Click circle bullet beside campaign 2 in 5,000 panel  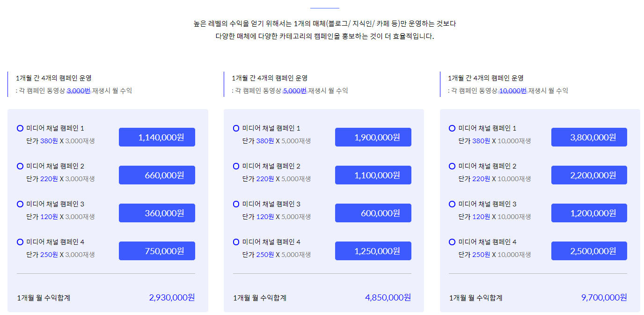[236, 166]
